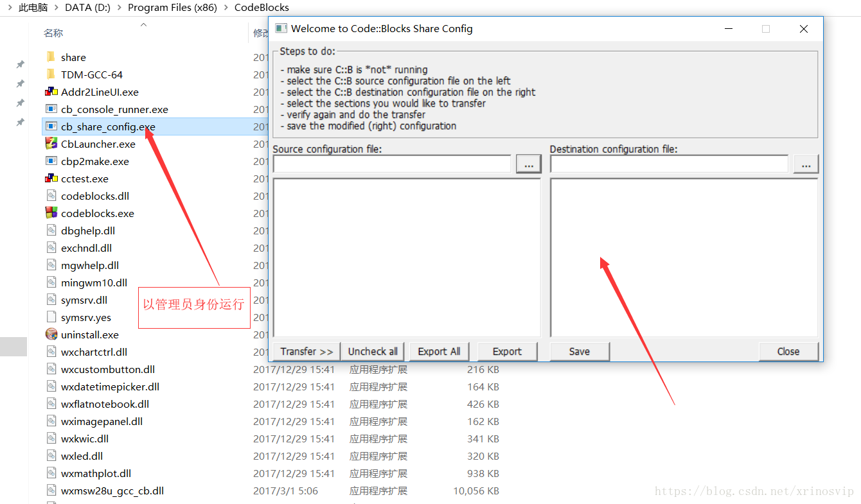Browse for the destination configuration file
This screenshot has width=861, height=504.
tap(806, 164)
